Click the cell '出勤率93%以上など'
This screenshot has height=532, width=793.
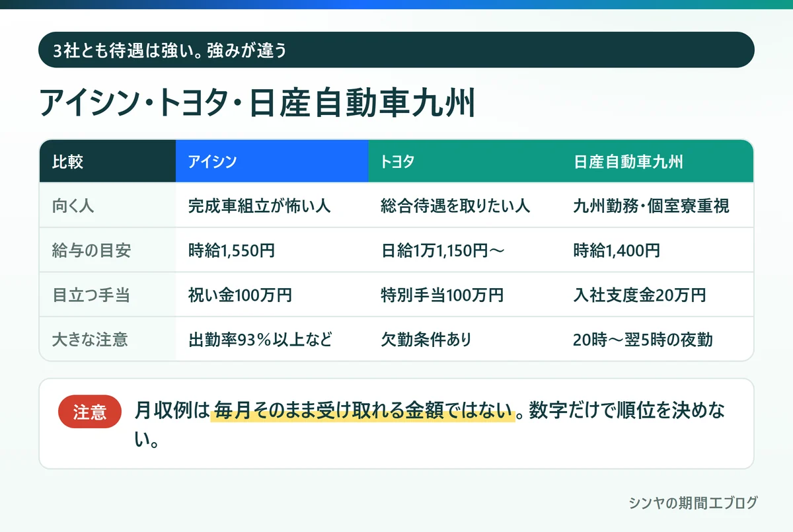[x=272, y=339]
